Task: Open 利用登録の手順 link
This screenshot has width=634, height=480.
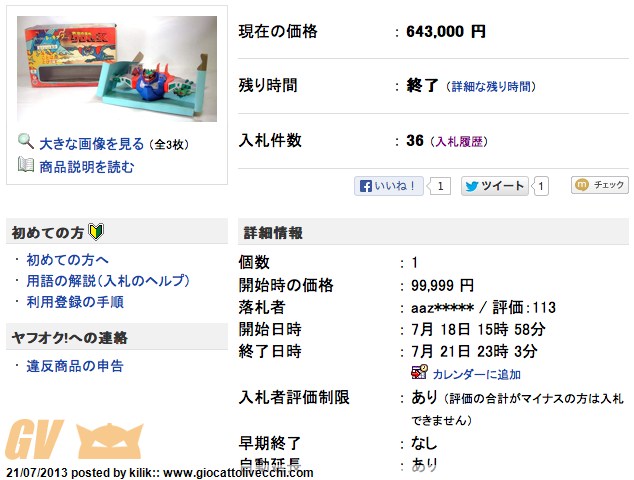Action: pos(75,302)
